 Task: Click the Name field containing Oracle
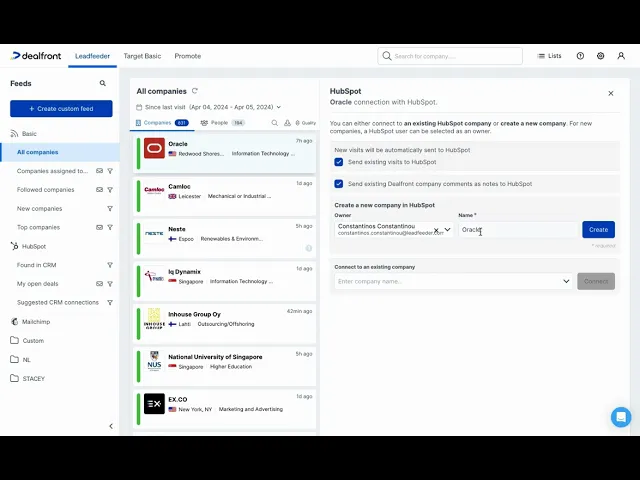point(518,230)
